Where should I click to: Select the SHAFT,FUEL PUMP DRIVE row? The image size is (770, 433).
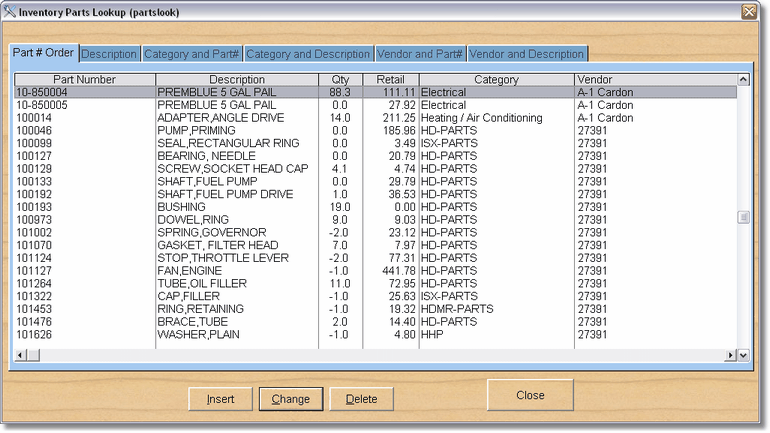pos(376,194)
